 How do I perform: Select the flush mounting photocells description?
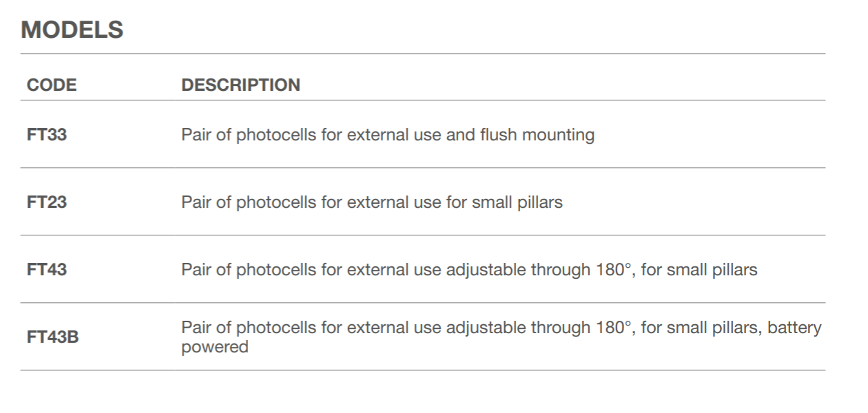click(388, 134)
